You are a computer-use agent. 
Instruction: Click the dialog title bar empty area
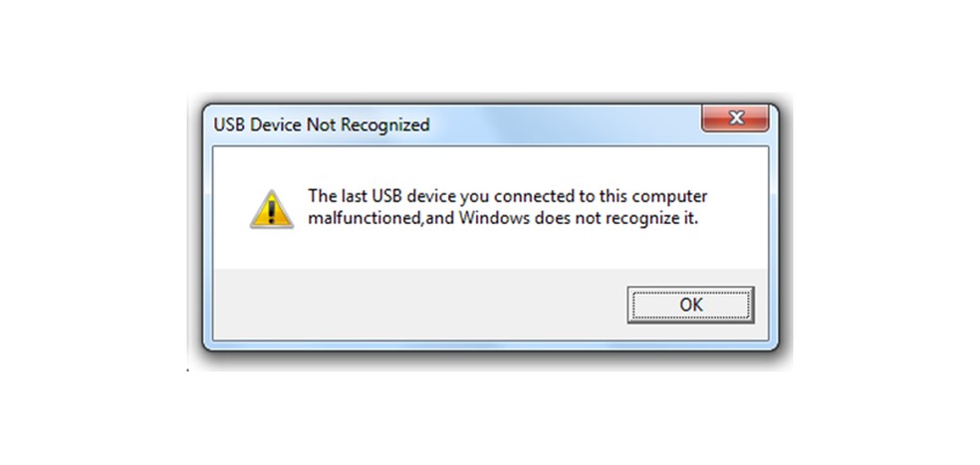(563, 124)
